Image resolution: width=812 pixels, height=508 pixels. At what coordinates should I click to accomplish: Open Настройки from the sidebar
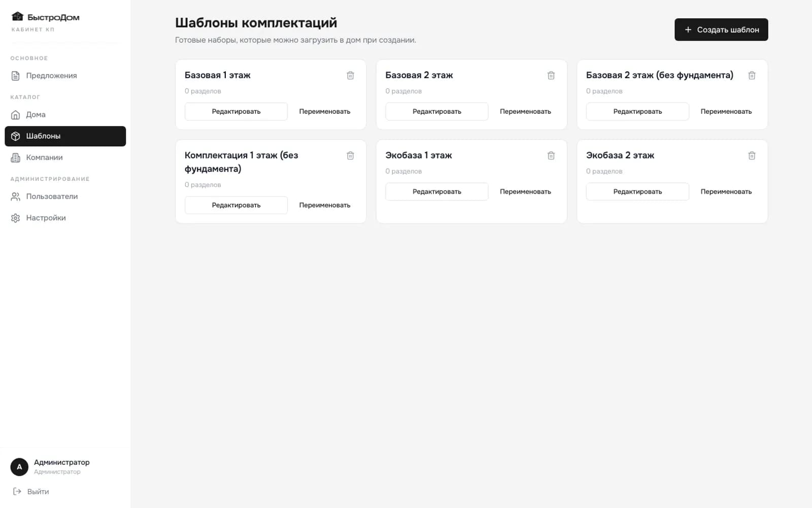click(x=65, y=218)
